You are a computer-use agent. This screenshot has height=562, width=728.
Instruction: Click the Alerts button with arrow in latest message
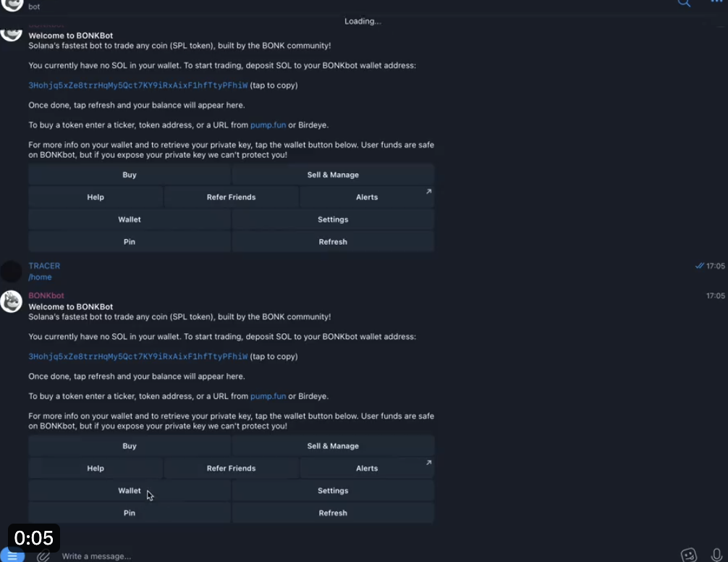tap(367, 468)
